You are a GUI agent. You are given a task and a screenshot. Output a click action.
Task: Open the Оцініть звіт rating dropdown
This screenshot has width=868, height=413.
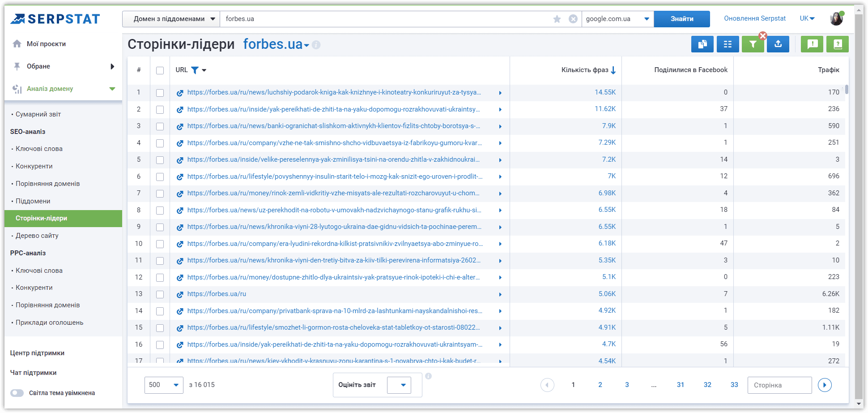click(x=399, y=385)
